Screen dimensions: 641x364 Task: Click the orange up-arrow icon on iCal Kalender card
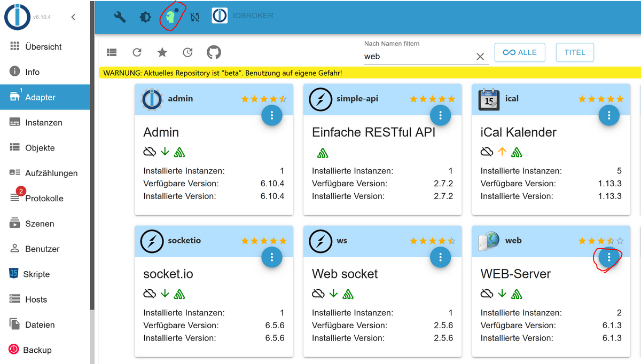coord(502,152)
